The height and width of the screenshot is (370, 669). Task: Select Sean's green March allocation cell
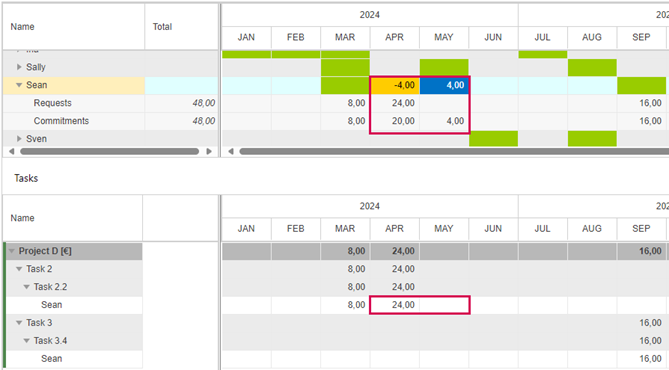[345, 85]
